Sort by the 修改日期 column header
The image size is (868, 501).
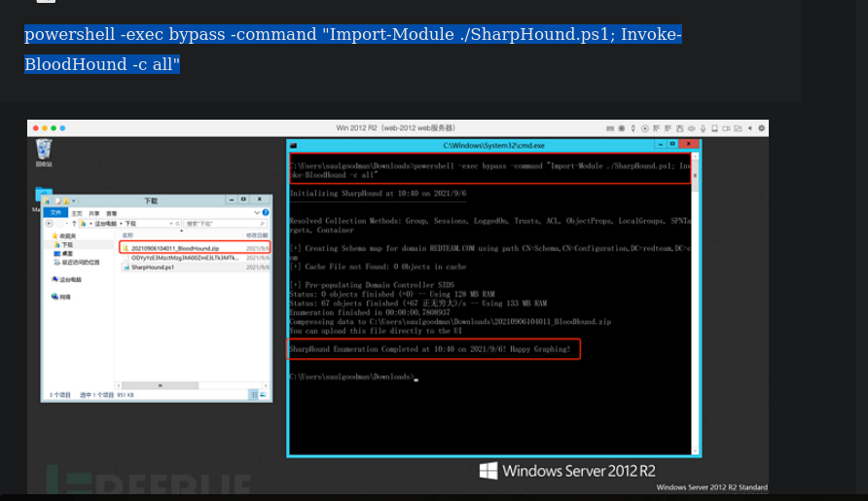coord(257,235)
